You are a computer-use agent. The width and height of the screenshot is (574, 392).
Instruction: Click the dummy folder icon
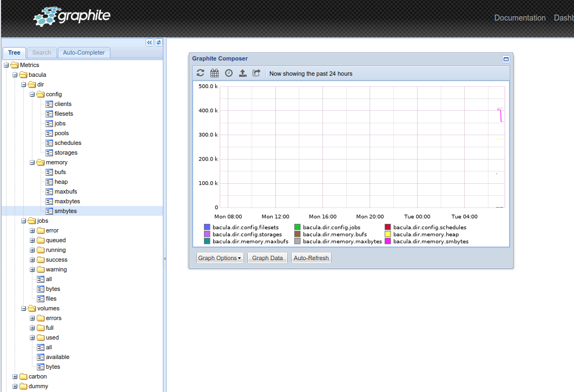23,386
